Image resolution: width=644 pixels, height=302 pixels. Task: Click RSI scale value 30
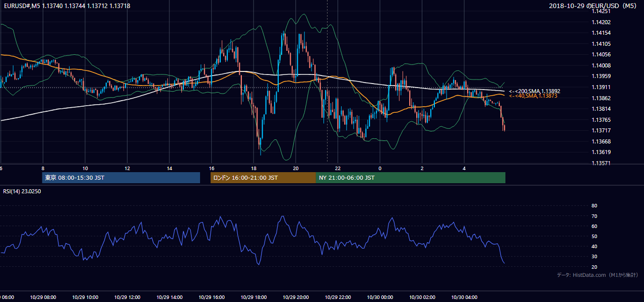594,256
